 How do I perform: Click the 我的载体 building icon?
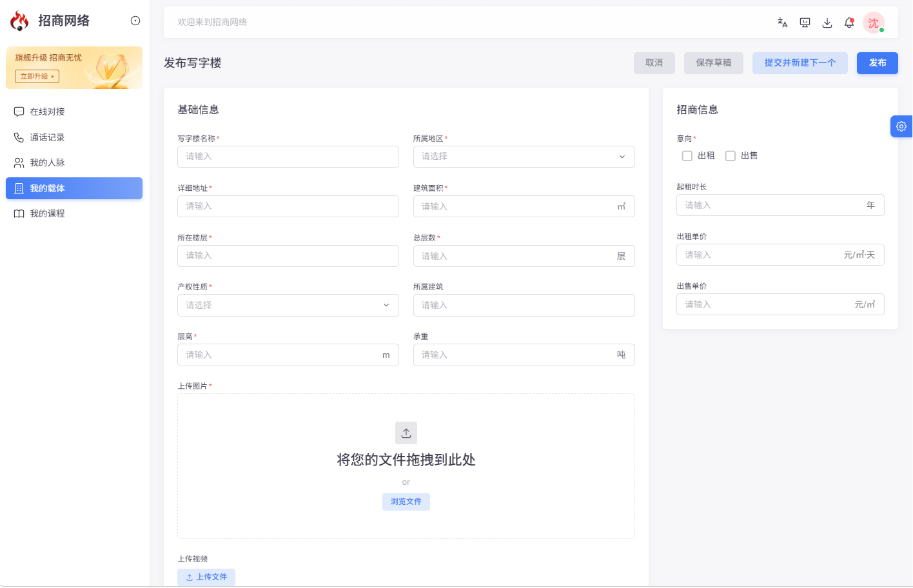pos(19,188)
